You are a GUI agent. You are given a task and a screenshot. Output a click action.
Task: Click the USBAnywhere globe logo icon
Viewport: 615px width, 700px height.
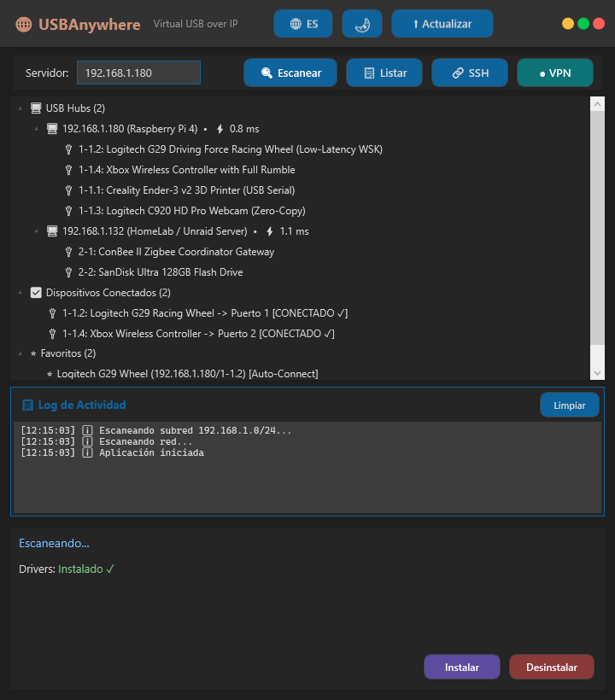pos(24,24)
